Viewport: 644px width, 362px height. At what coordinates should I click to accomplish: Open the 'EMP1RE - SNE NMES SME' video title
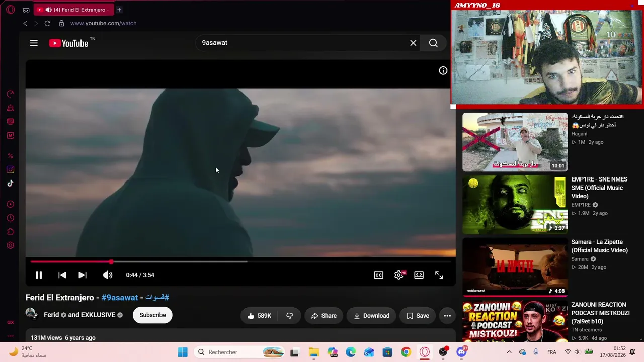click(x=599, y=188)
